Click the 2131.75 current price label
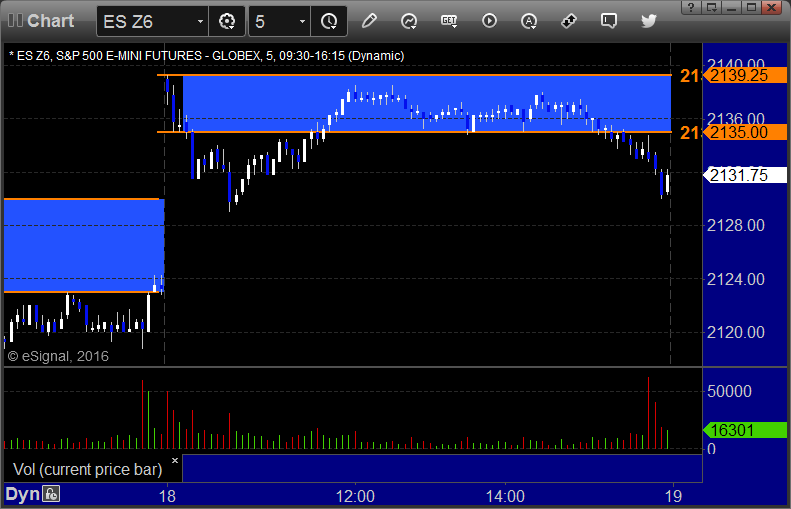This screenshot has height=509, width=791. click(745, 175)
